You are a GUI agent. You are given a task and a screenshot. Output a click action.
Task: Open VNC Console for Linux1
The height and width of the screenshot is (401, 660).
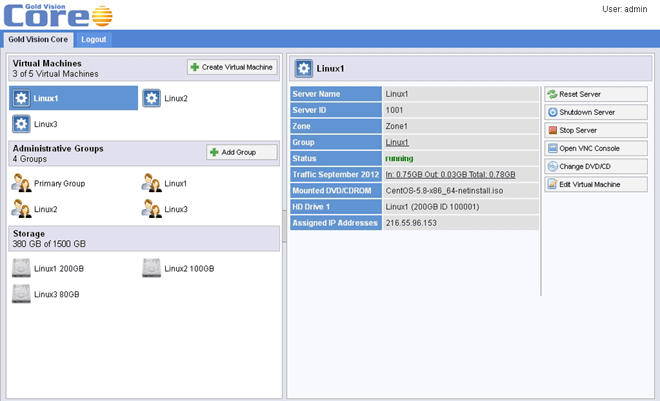click(x=596, y=148)
